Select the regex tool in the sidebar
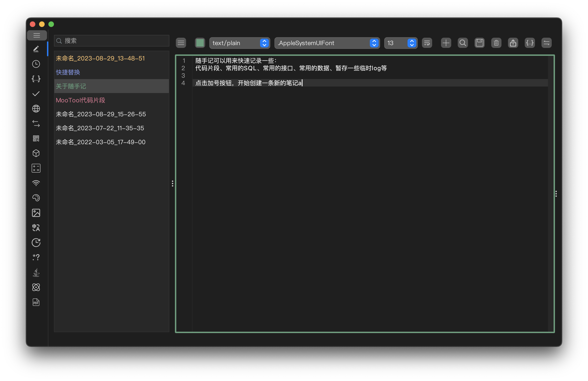The width and height of the screenshot is (588, 381). pos(36,257)
